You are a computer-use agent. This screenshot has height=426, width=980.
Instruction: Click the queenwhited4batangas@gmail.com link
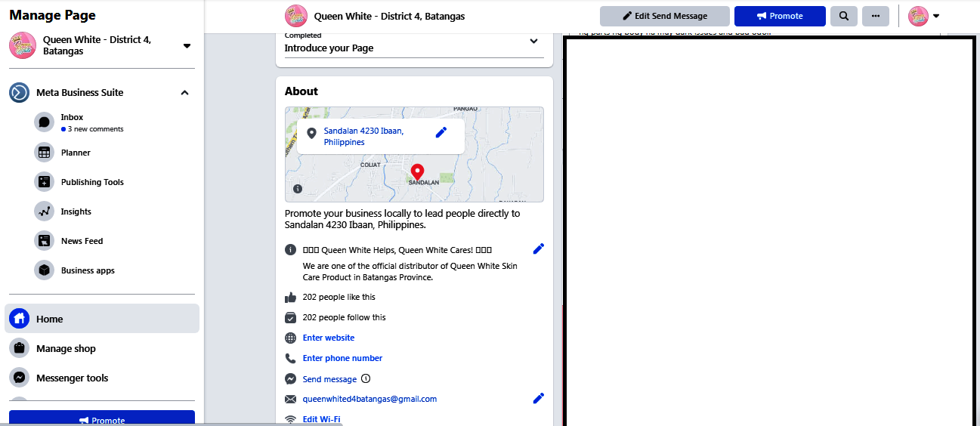coord(369,399)
